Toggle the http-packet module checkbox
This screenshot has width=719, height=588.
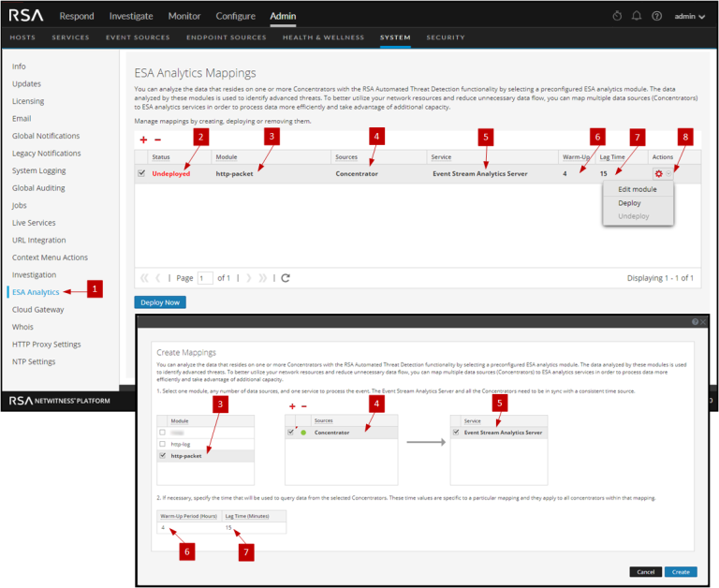(x=162, y=455)
